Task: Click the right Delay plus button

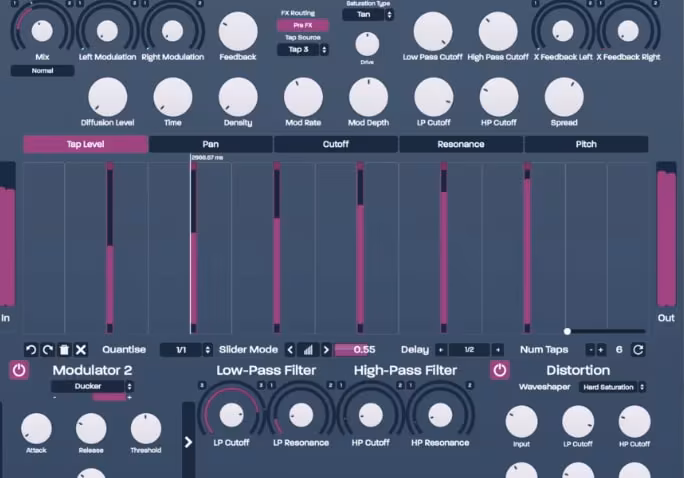Action: tap(498, 350)
